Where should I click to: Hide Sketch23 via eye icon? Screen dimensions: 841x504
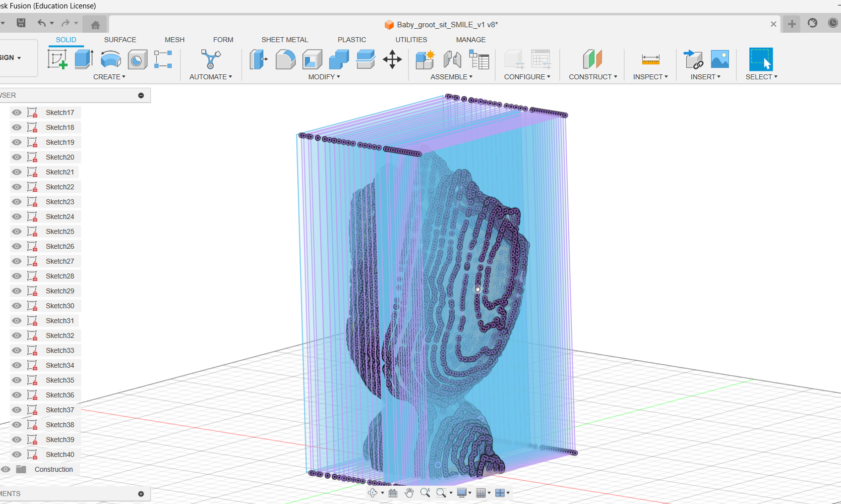click(x=17, y=202)
